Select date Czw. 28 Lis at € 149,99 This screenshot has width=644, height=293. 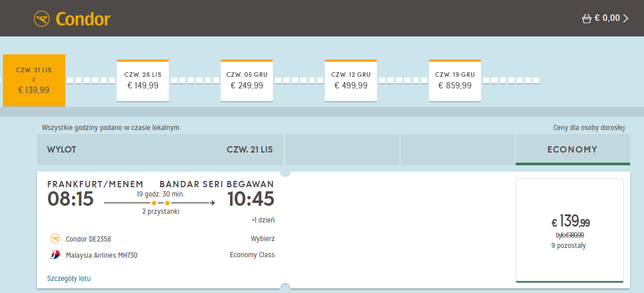[143, 80]
